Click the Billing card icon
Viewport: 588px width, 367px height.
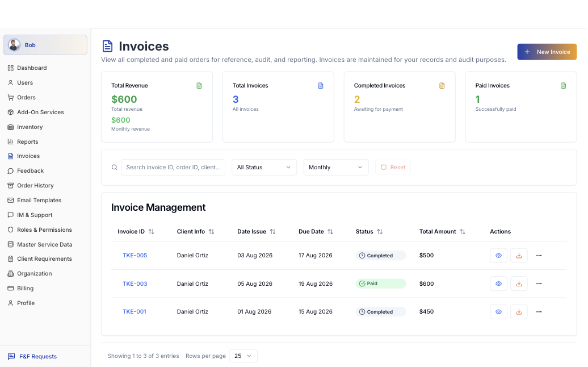pyautogui.click(x=10, y=289)
